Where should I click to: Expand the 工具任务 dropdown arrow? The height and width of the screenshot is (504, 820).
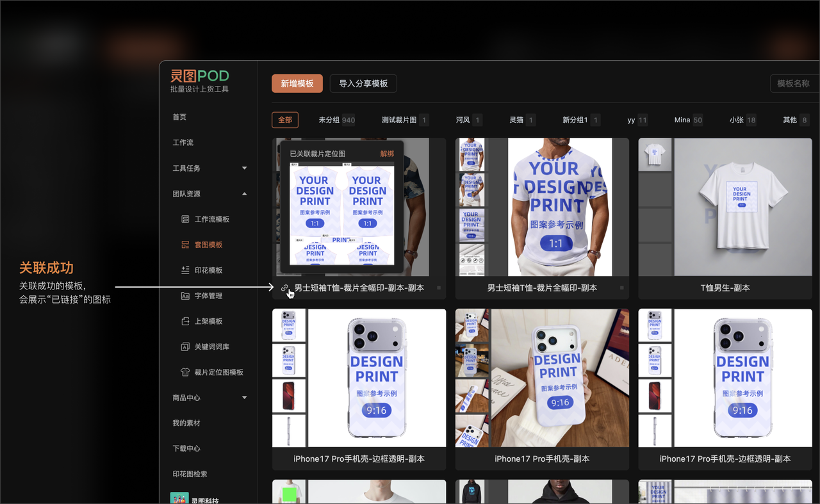click(244, 168)
